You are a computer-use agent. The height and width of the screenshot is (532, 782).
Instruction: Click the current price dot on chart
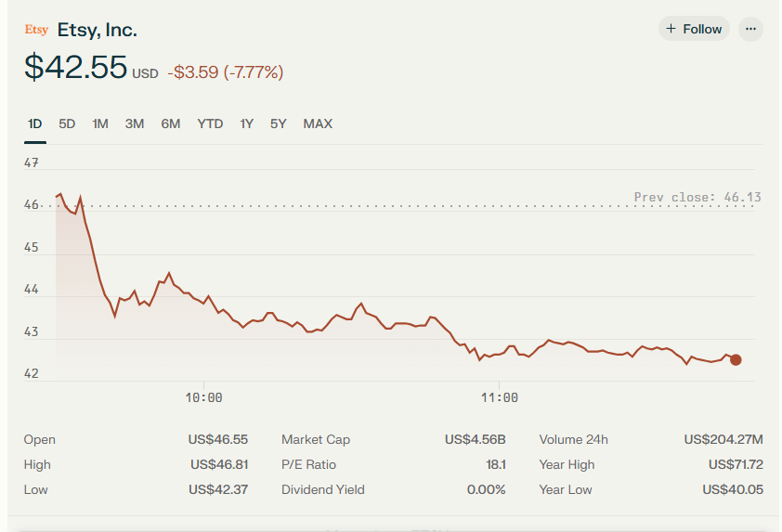coord(736,359)
